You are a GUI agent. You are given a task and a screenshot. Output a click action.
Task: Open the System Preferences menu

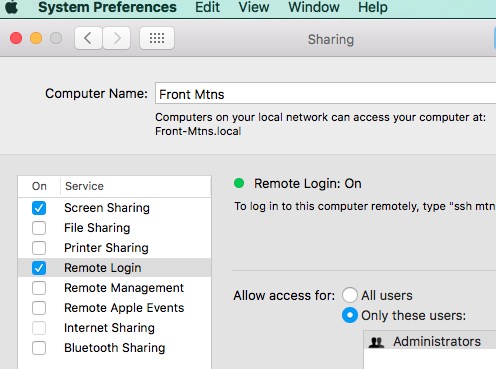pyautogui.click(x=107, y=7)
